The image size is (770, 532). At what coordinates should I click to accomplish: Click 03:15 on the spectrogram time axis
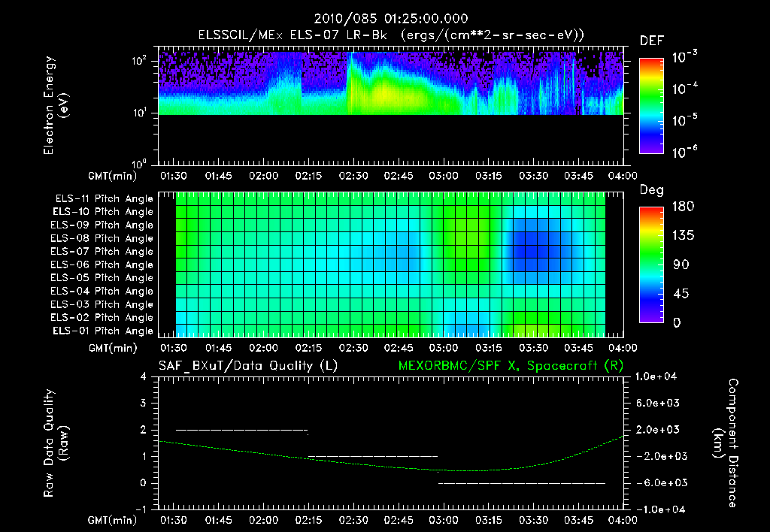[x=489, y=176]
